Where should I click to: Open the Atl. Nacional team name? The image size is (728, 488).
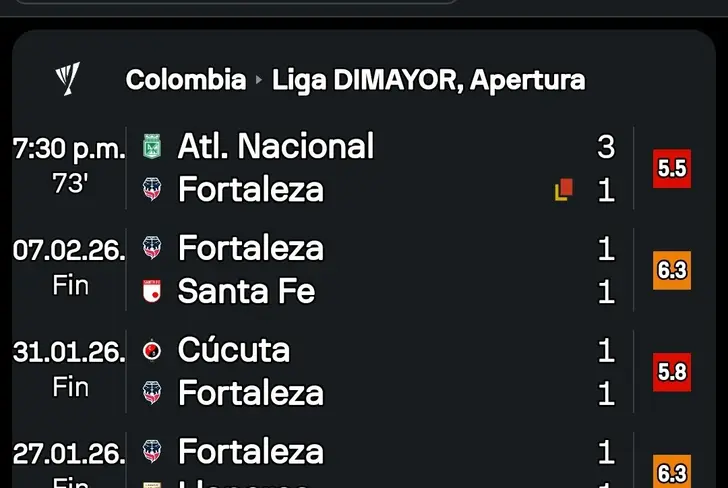point(276,146)
